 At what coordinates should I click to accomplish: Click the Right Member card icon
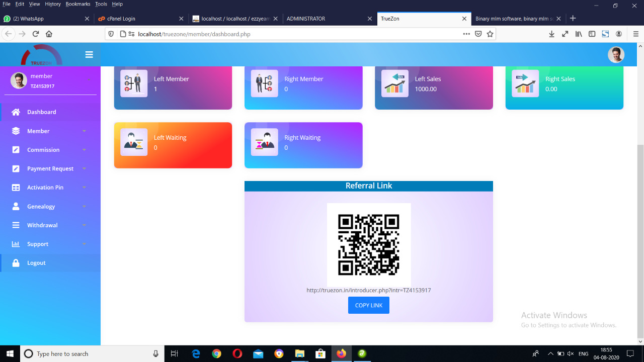click(x=264, y=83)
